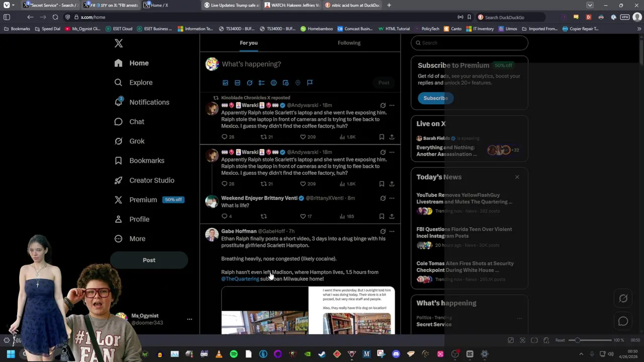The width and height of the screenshot is (644, 362).
Task: Switch to the Following tab
Action: tap(349, 43)
